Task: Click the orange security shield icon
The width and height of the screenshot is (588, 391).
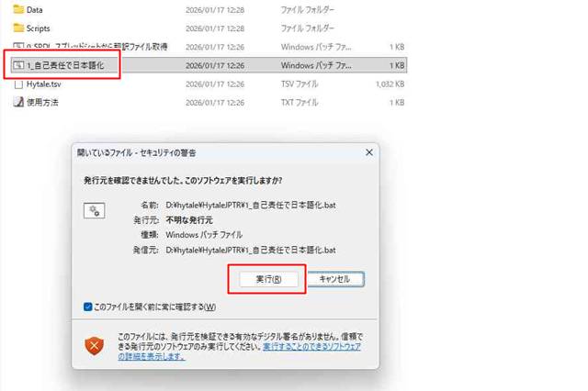Action: coord(94,345)
